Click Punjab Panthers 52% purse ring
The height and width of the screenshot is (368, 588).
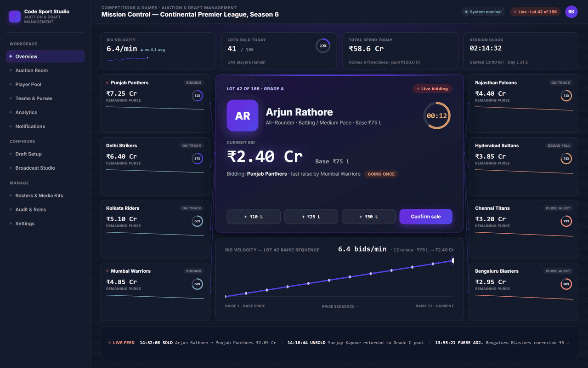(x=198, y=96)
